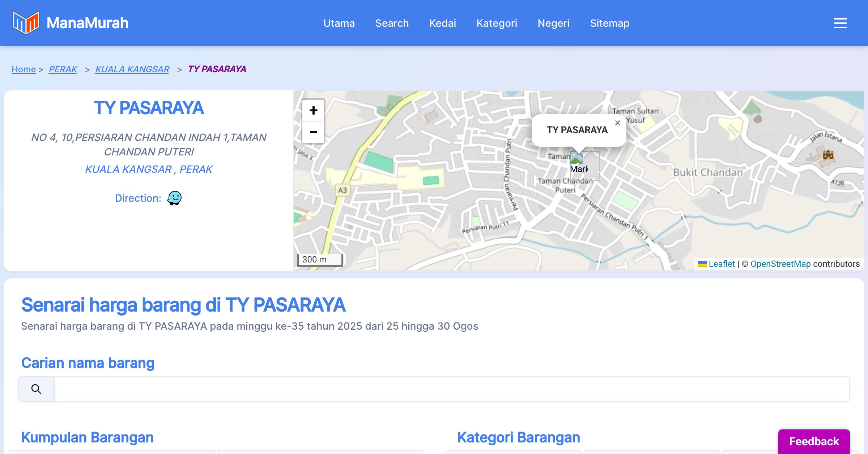Click the Home breadcrumb link
The image size is (868, 454).
pos(24,69)
